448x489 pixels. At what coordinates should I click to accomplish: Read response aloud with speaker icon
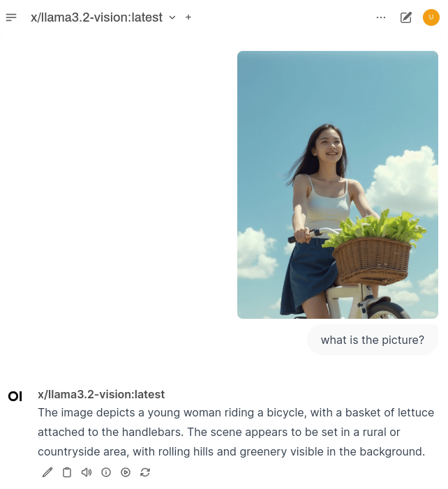(x=87, y=472)
